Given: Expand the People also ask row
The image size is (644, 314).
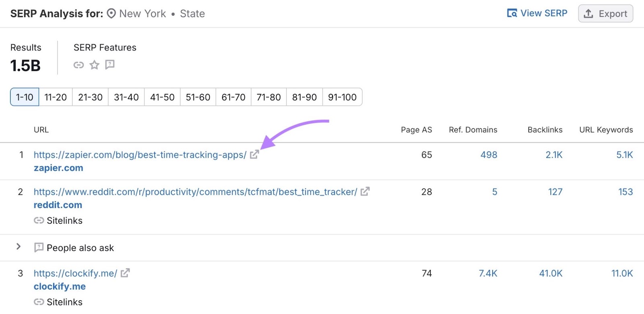Looking at the screenshot, I should [x=19, y=247].
